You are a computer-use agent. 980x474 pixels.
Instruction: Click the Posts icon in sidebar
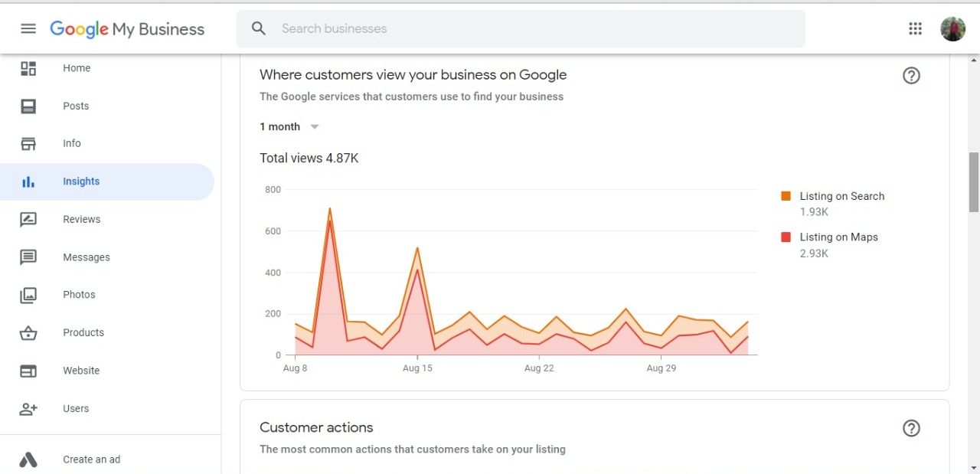[28, 106]
